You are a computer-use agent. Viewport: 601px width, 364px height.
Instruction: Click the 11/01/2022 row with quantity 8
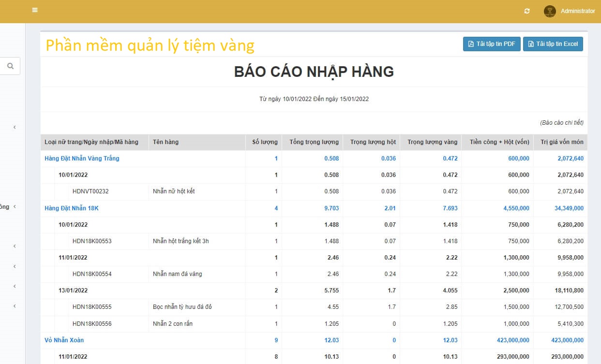314,357
